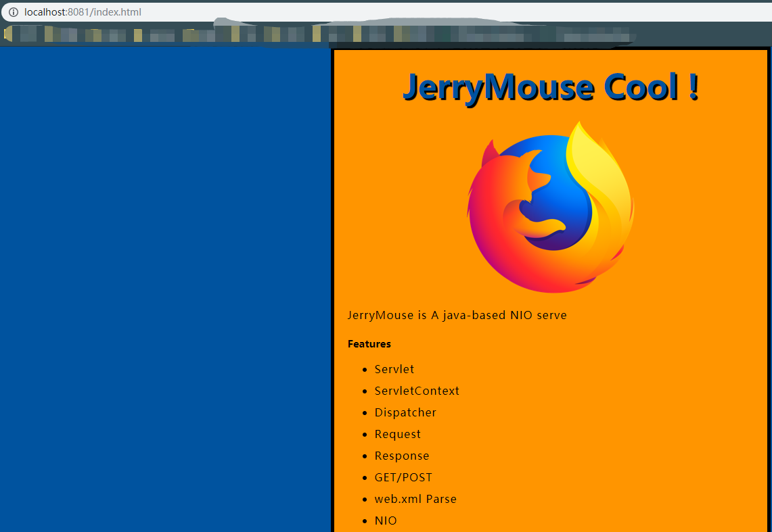Click the 'JerryMouse is A java-based NIO serve' paragraph
772x532 pixels.
[457, 315]
